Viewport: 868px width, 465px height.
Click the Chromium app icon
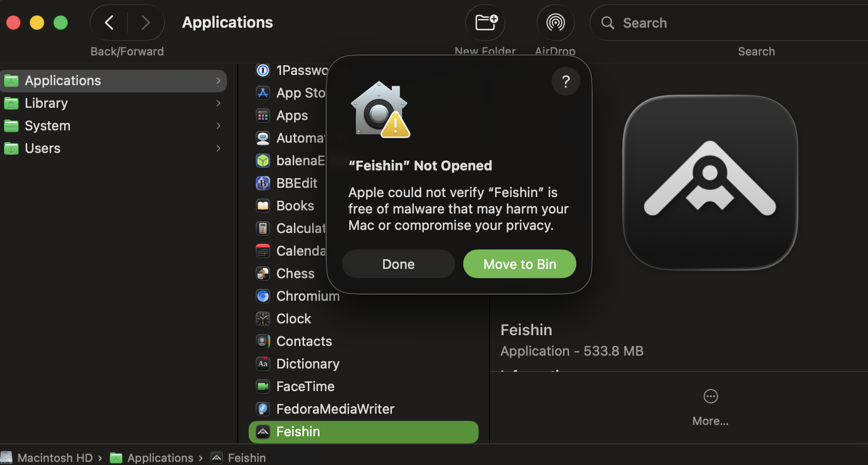(263, 296)
